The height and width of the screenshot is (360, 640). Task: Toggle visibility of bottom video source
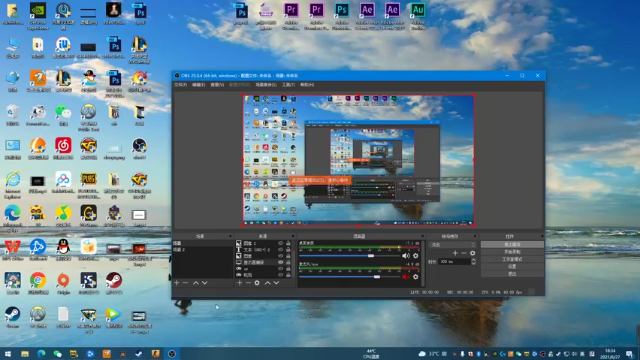(280, 275)
